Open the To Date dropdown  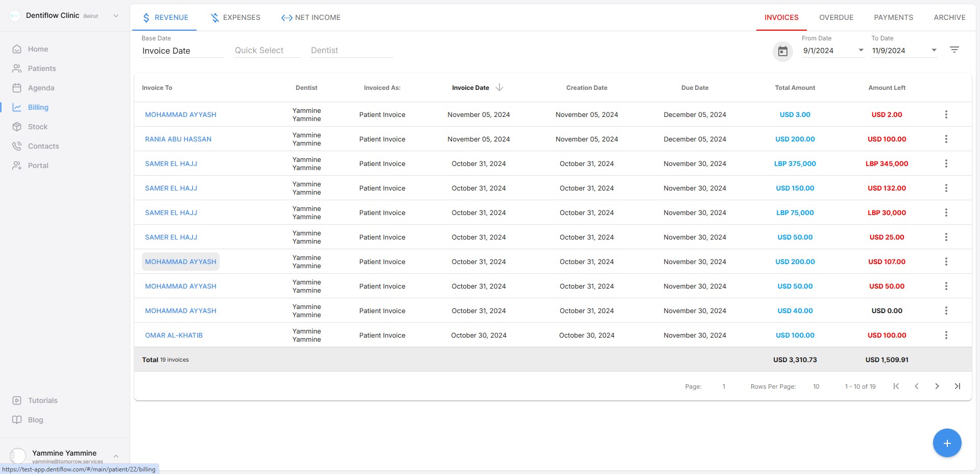(x=904, y=51)
